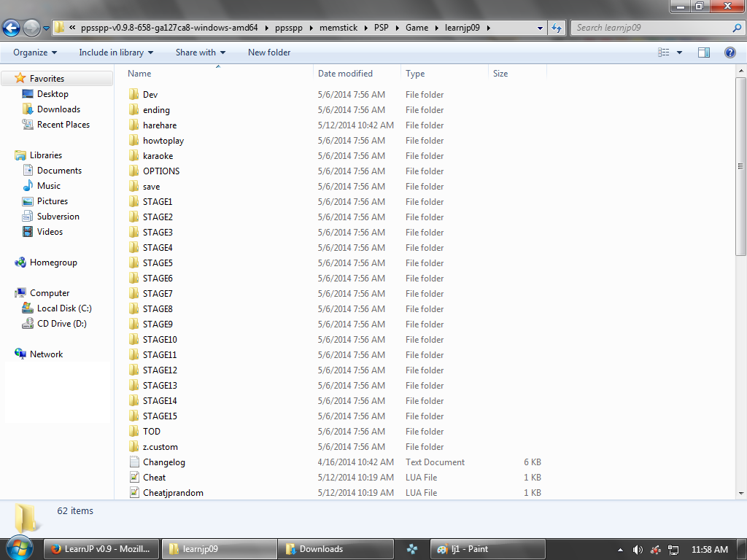The image size is (747, 560).
Task: Select the harehare folder icon
Action: 134,125
